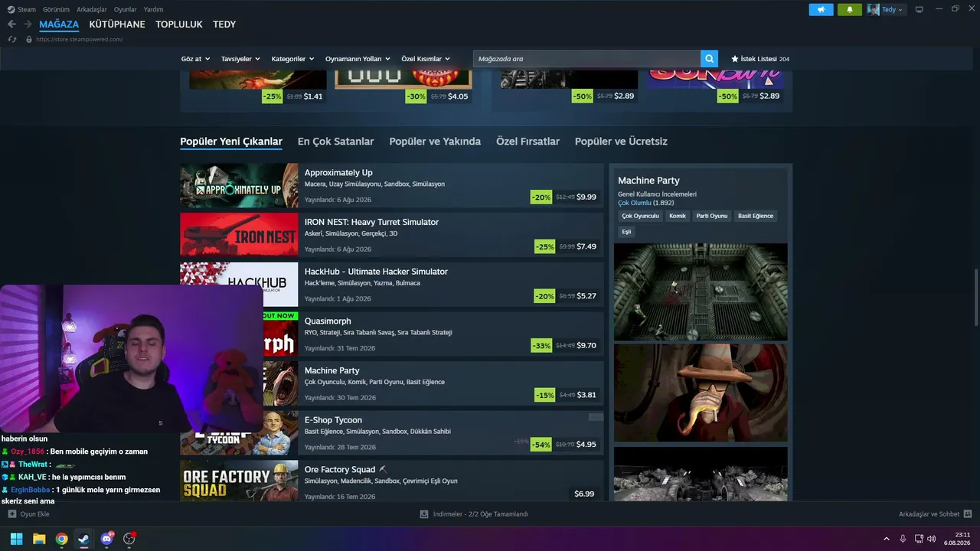The image size is (980, 551).
Task: Open the TEDY profile tab
Action: pyautogui.click(x=224, y=24)
